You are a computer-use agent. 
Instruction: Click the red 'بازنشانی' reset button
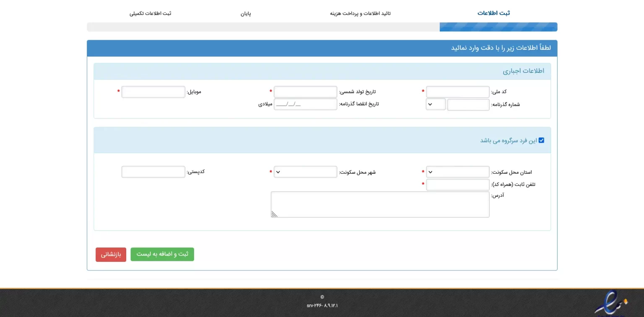pyautogui.click(x=111, y=255)
